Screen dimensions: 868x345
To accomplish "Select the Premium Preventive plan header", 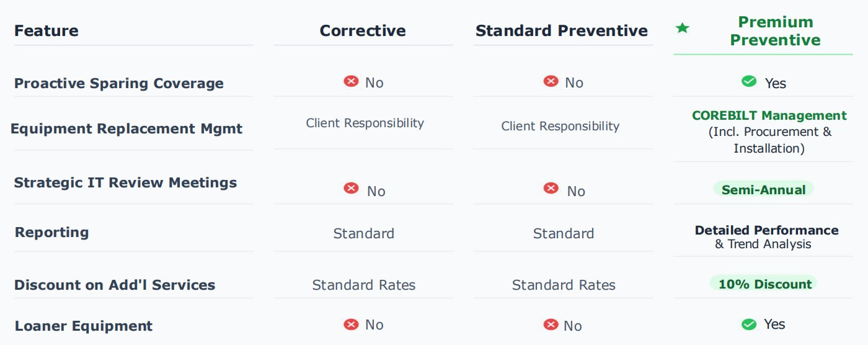I will point(775,31).
